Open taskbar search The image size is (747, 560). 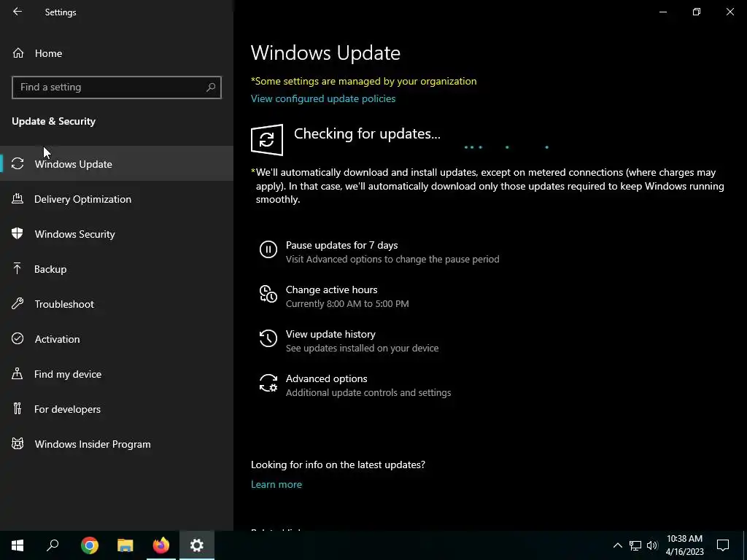pyautogui.click(x=53, y=545)
